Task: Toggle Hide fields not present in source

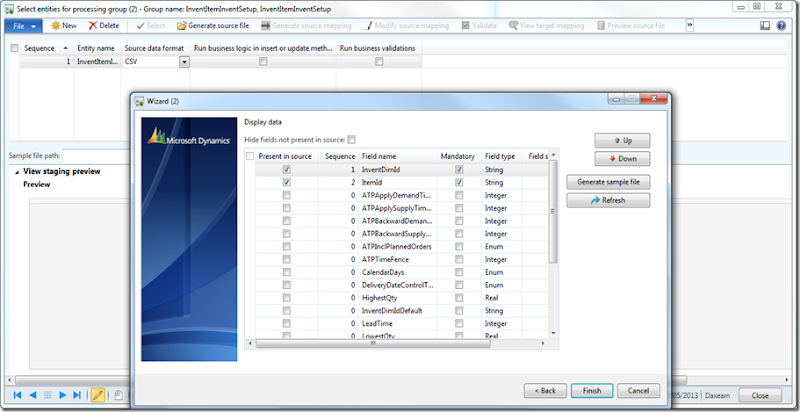Action: pos(351,140)
